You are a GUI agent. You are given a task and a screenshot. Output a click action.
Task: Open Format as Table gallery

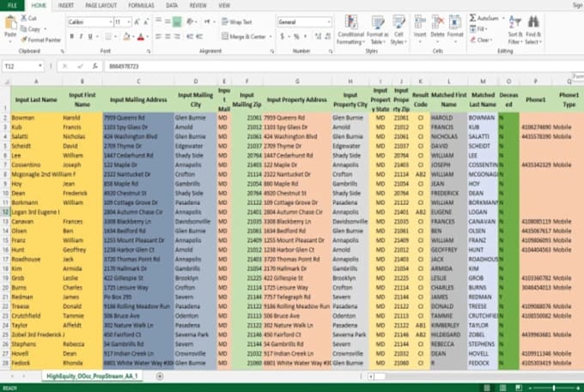[378, 30]
